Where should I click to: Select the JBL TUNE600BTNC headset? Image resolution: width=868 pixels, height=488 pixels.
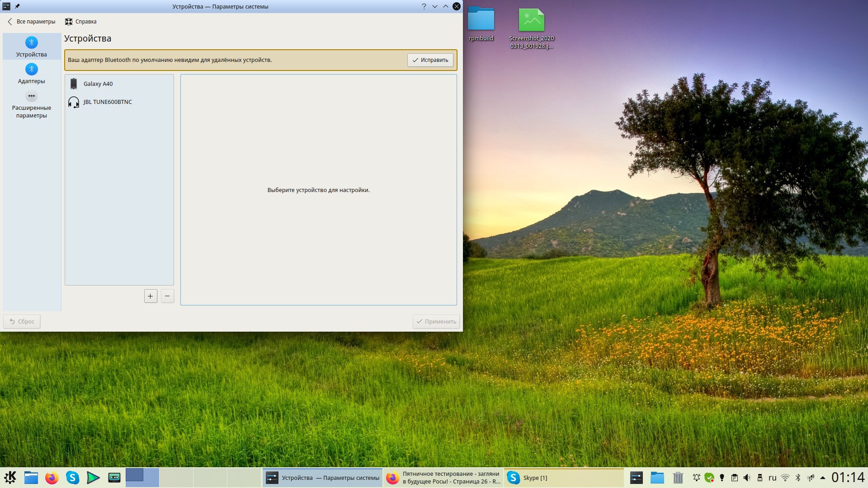tap(107, 102)
